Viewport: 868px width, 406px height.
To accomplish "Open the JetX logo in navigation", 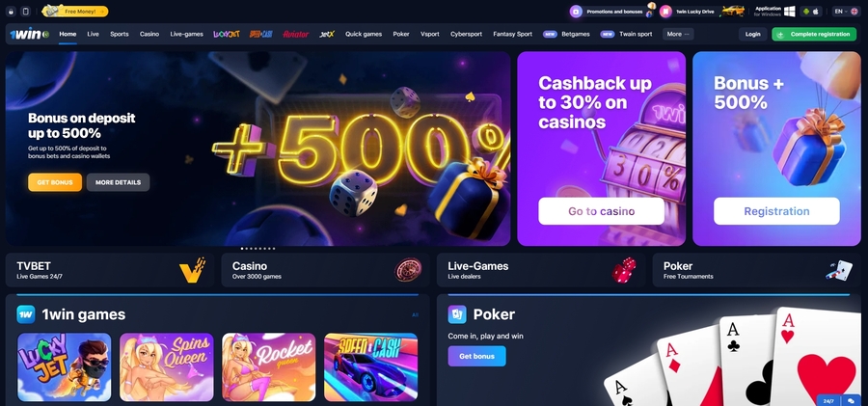I will (x=327, y=34).
